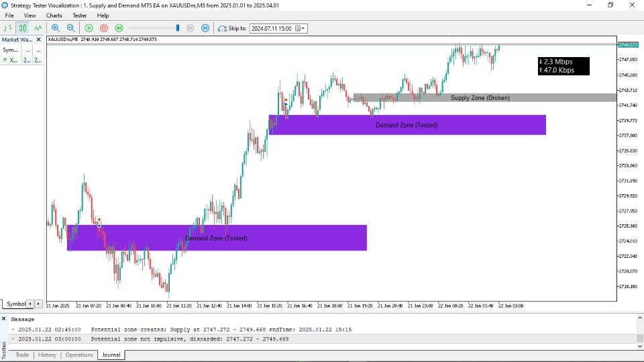
Task: Open the File menu
Action: tap(9, 15)
